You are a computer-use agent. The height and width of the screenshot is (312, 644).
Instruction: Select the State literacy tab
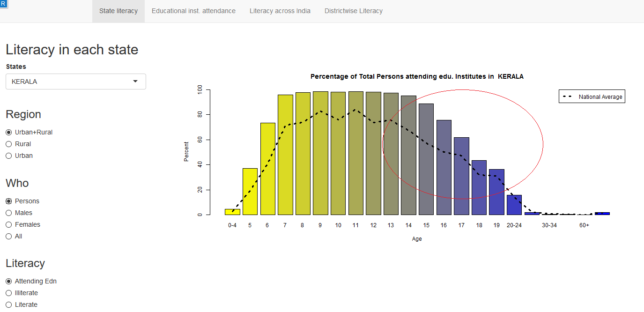[x=118, y=11]
